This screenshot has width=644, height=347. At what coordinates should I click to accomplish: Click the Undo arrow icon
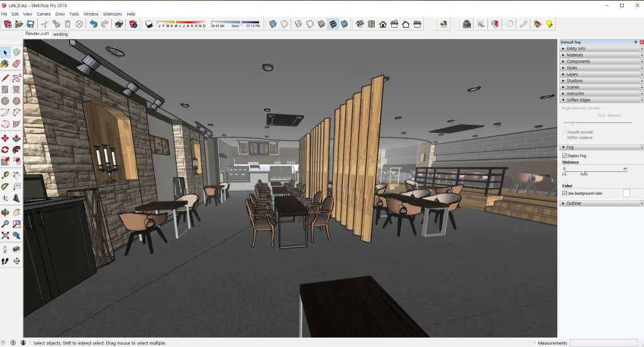point(94,25)
